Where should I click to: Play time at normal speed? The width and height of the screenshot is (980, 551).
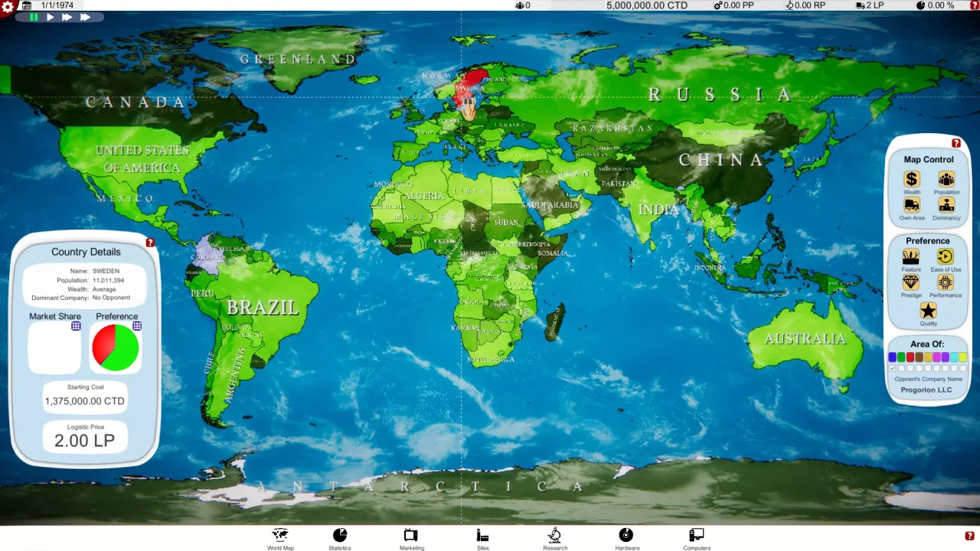pos(51,17)
